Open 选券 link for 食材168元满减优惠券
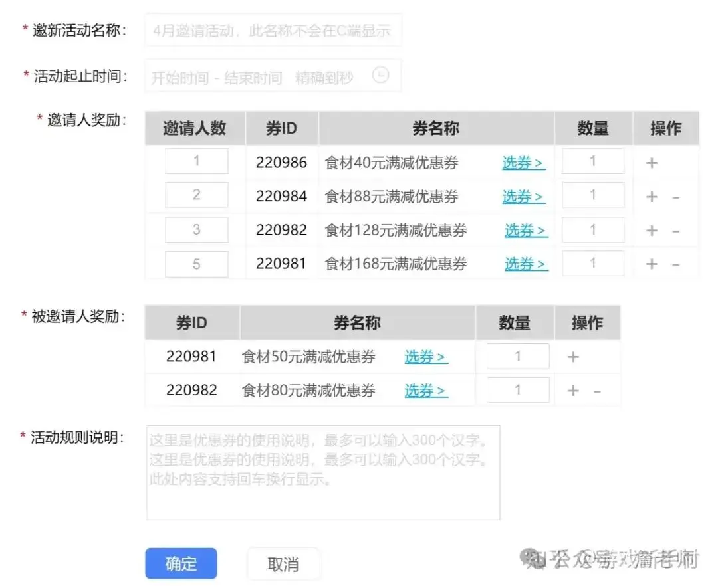The height and width of the screenshot is (588, 718). click(x=523, y=264)
